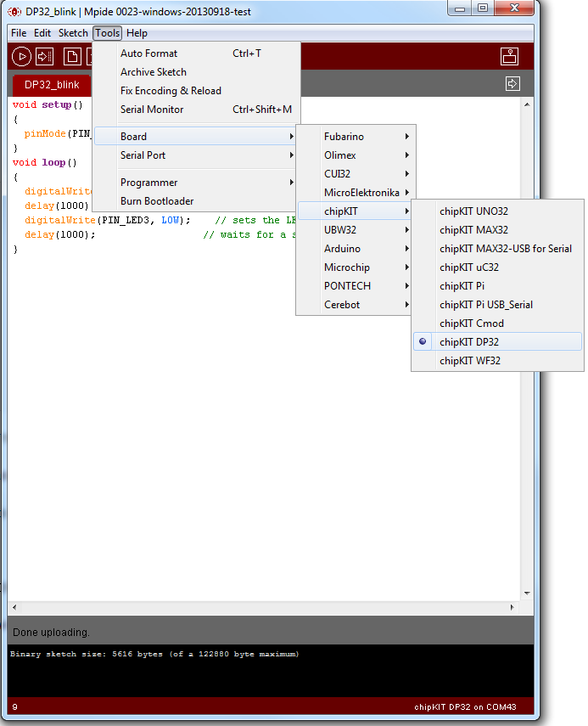This screenshot has width=588, height=726.
Task: Open Serial Monitor via the toolbar icon
Action: tap(509, 57)
